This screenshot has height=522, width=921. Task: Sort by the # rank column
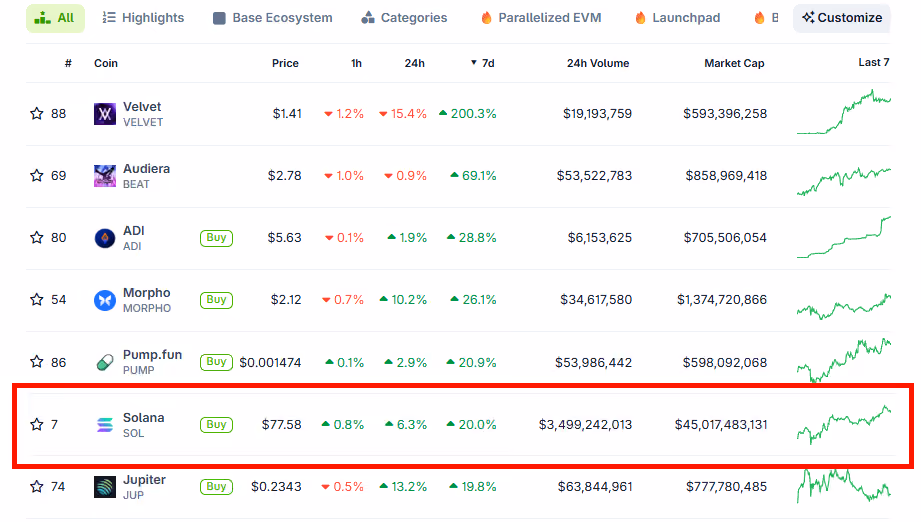pos(68,63)
